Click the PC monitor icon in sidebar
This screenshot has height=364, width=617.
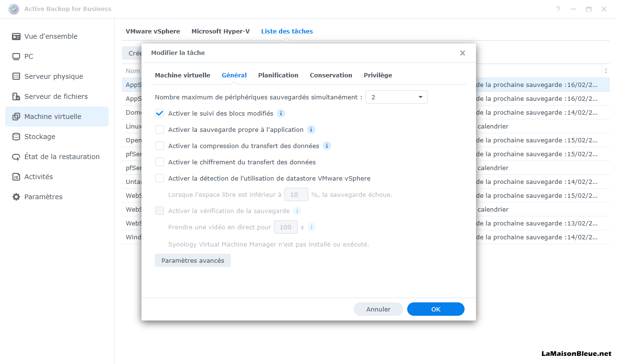click(16, 56)
